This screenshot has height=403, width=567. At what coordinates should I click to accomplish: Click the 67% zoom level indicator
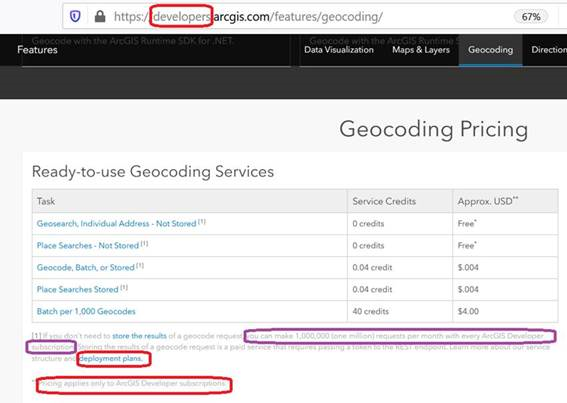coord(530,17)
